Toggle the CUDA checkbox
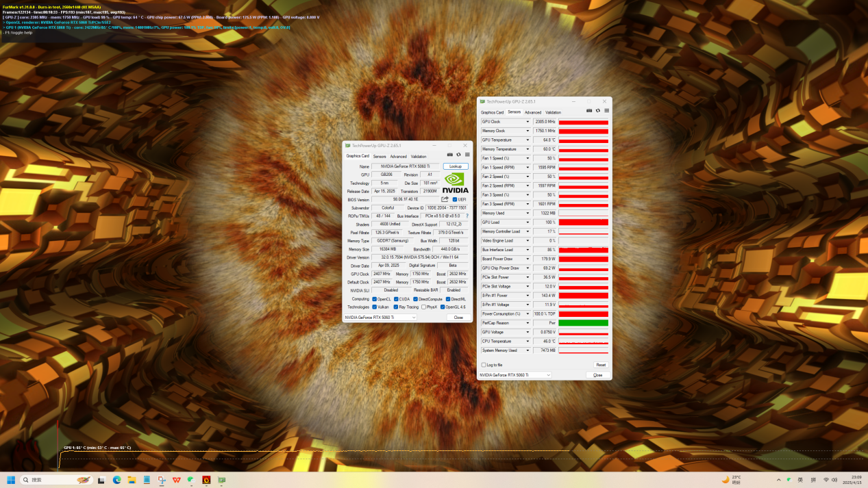The width and height of the screenshot is (868, 488). coord(396,299)
